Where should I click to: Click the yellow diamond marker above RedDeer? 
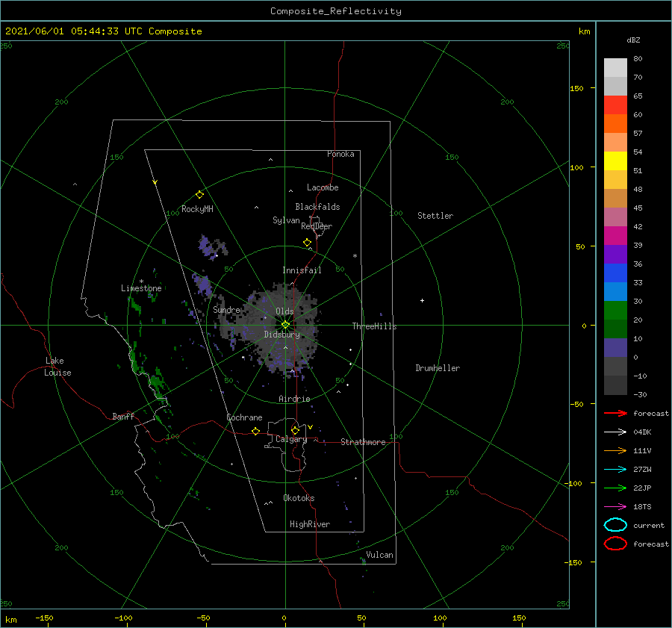(x=308, y=243)
